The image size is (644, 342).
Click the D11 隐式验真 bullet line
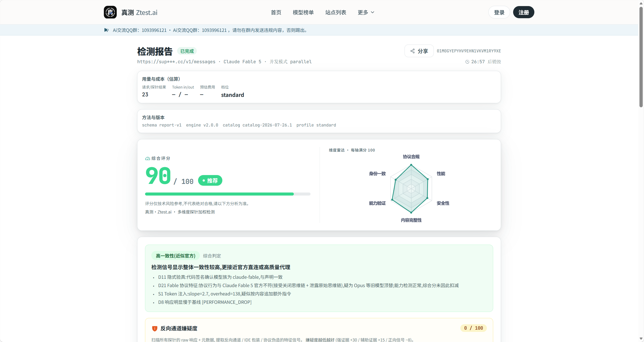pyautogui.click(x=220, y=277)
